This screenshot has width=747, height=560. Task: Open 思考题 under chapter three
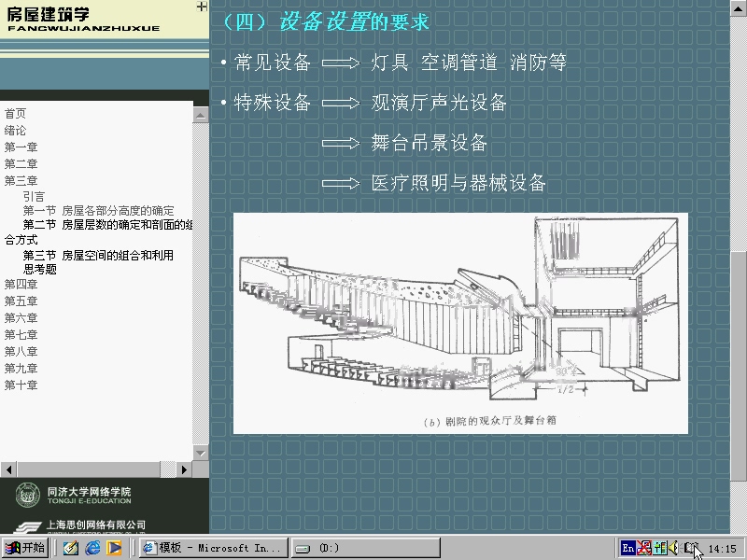(x=40, y=270)
